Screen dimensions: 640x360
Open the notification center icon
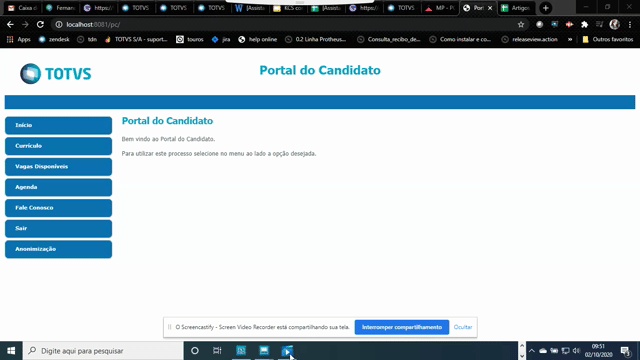[626, 351]
